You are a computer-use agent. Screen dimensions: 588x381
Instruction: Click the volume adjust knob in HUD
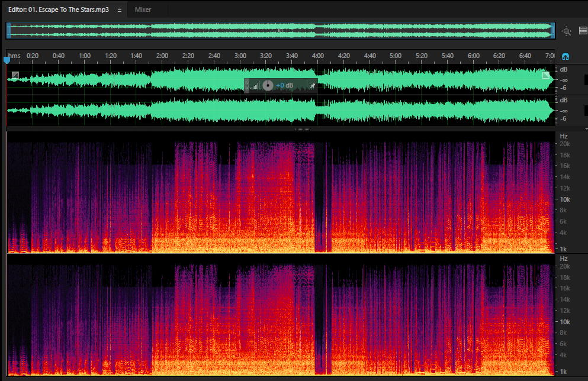tap(268, 85)
